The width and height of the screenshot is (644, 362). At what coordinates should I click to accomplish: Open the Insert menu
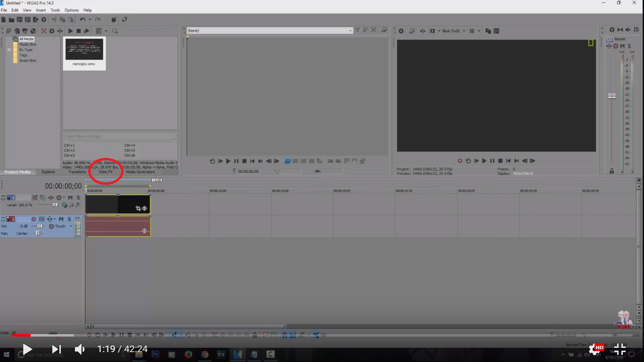coord(41,10)
